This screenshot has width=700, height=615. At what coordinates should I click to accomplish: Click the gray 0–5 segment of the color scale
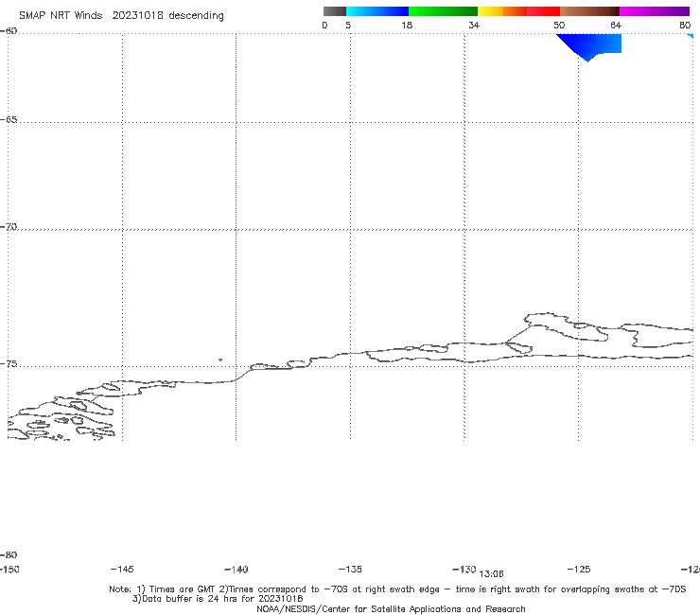[334, 11]
